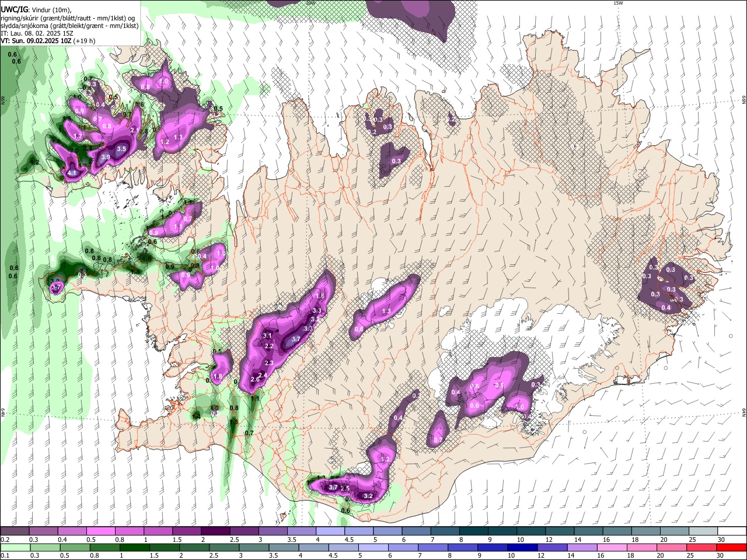747x560 pixels.
Task: Click the '66N' latitude label on the right edge
Action: click(x=744, y=100)
